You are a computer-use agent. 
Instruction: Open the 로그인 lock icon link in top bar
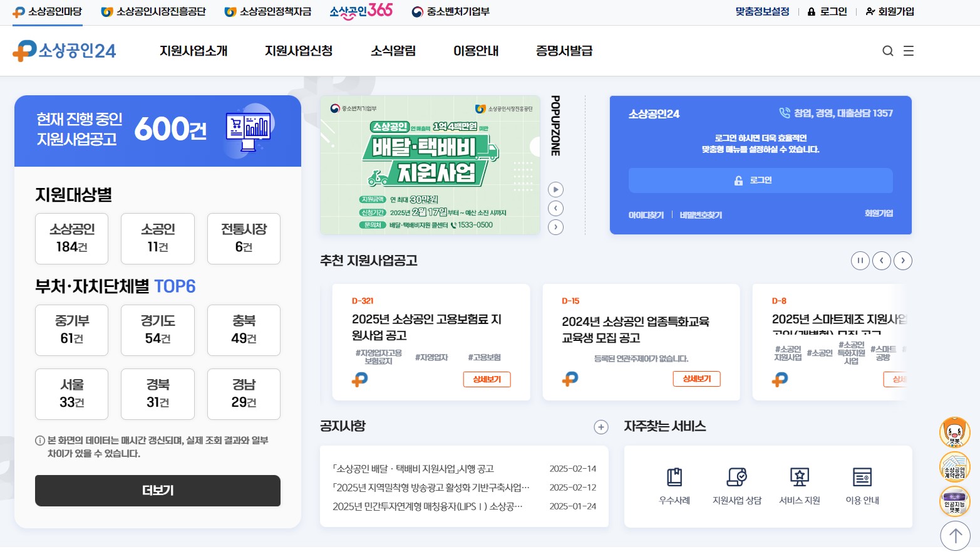(x=827, y=11)
